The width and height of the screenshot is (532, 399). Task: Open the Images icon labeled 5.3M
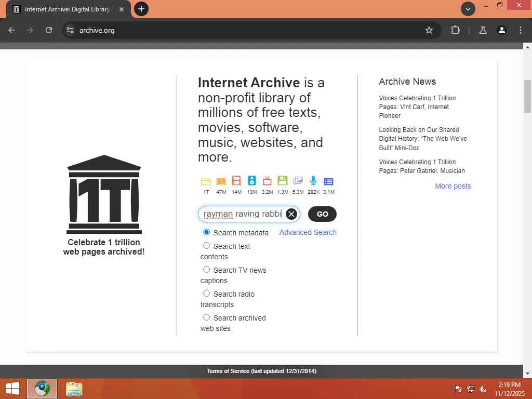[298, 181]
